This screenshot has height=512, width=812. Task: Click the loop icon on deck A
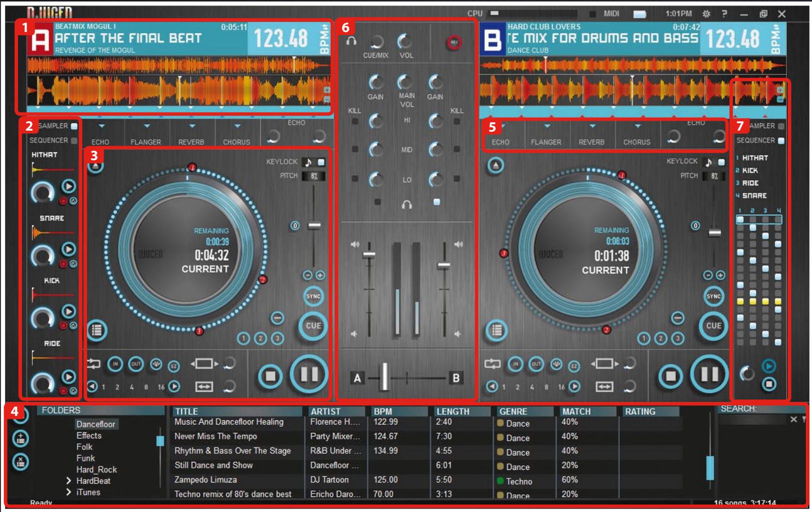pos(94,364)
